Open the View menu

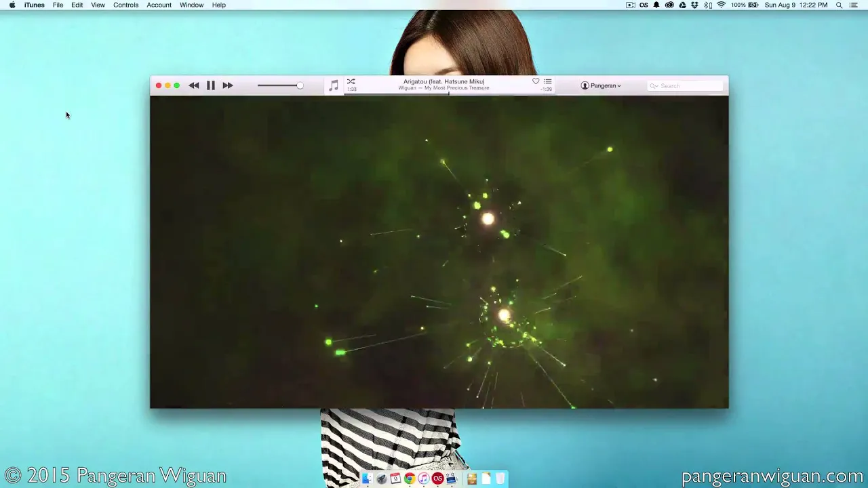[98, 5]
